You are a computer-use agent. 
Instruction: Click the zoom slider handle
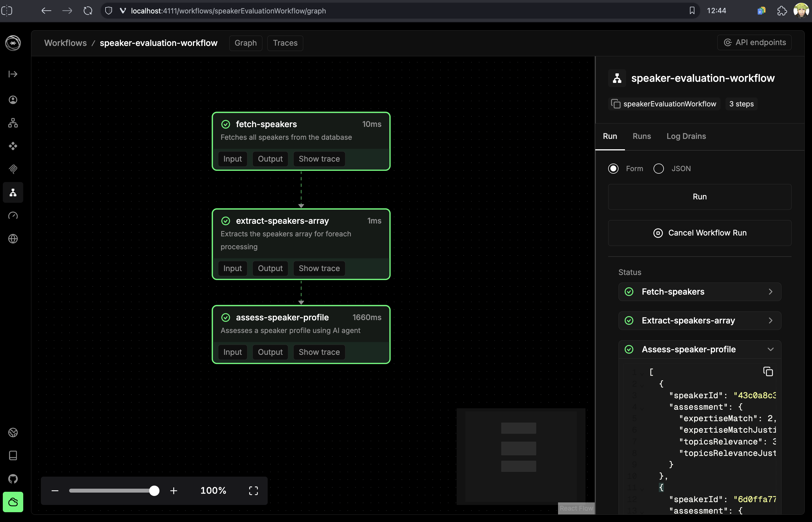click(x=154, y=490)
